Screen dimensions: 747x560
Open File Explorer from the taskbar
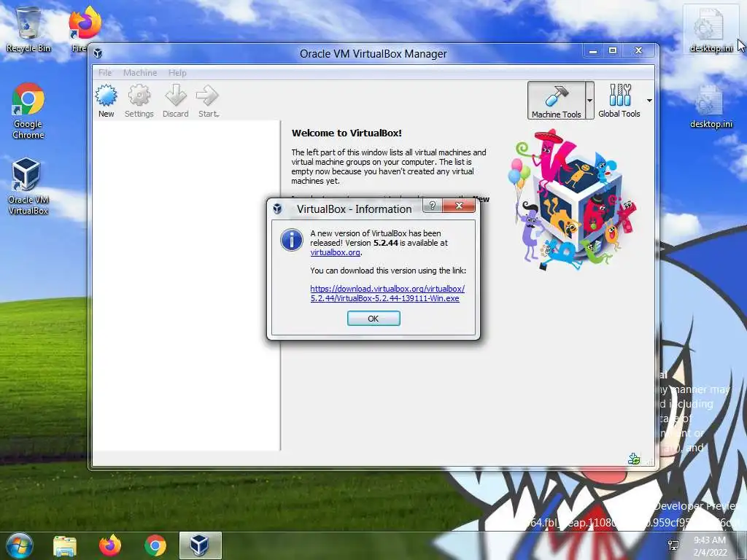point(65,545)
